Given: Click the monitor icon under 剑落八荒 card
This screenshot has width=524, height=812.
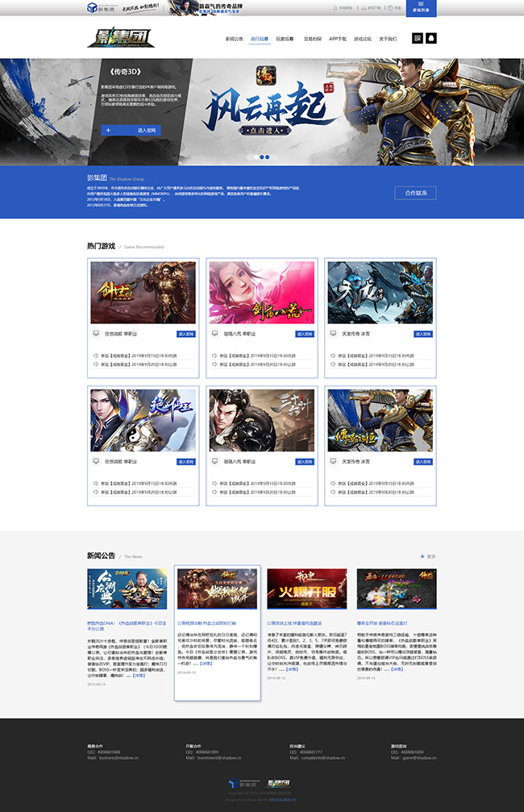Looking at the screenshot, I should (x=214, y=333).
